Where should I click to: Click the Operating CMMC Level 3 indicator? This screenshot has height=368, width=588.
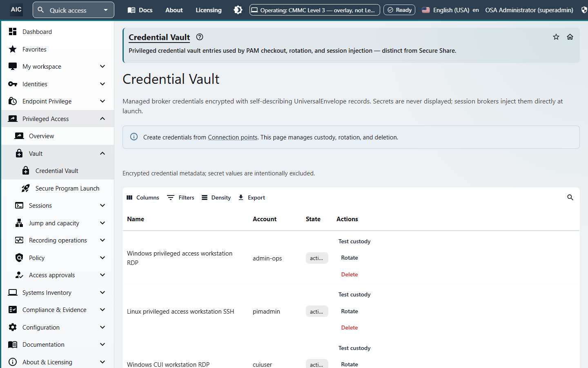(x=315, y=10)
